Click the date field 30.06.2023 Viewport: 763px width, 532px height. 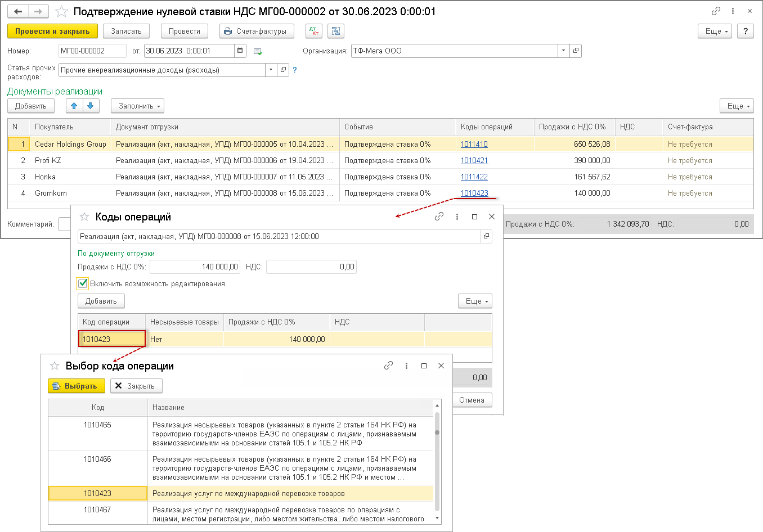[x=188, y=51]
